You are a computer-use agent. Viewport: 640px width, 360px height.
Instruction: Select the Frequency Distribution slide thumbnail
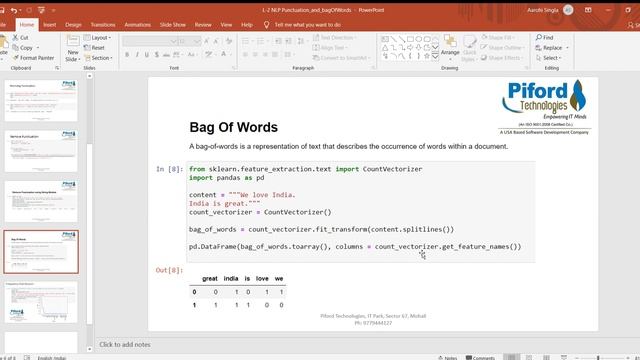[41, 302]
